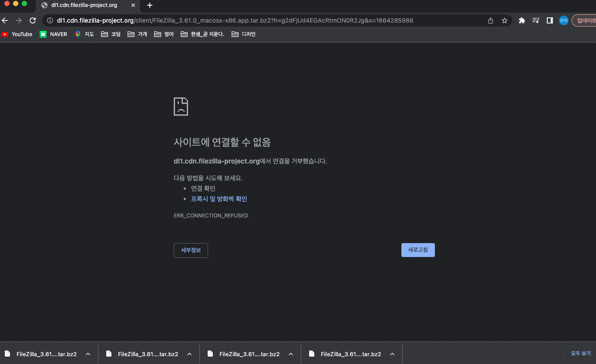The image size is (596, 364).
Task: Expand the first FileZilla download's chevron menu
Action: (x=88, y=354)
